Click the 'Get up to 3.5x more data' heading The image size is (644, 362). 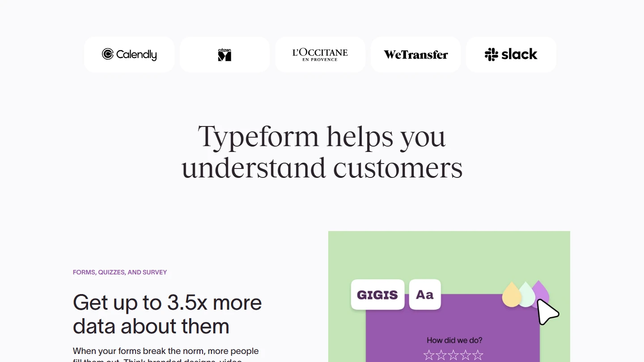coord(167,314)
